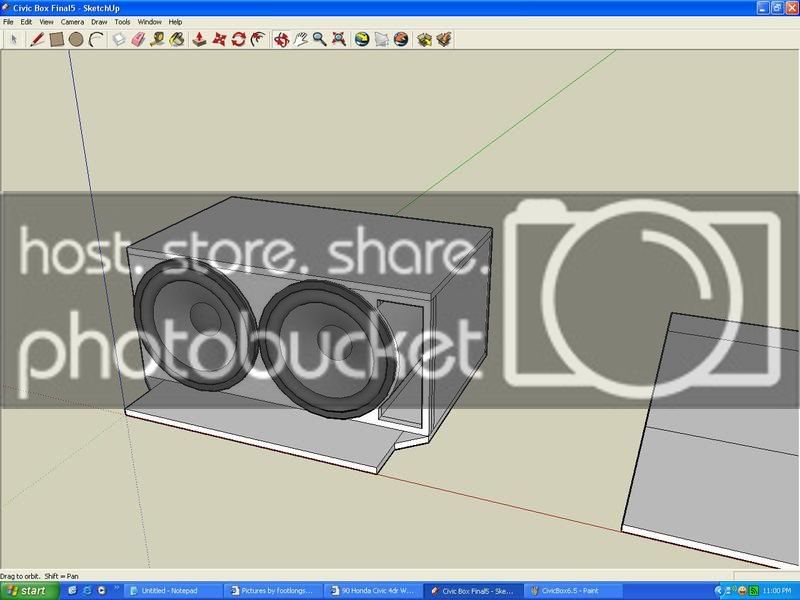Screen dimensions: 800x600
Task: Click the rectangular port opening on the box
Action: [x=403, y=363]
